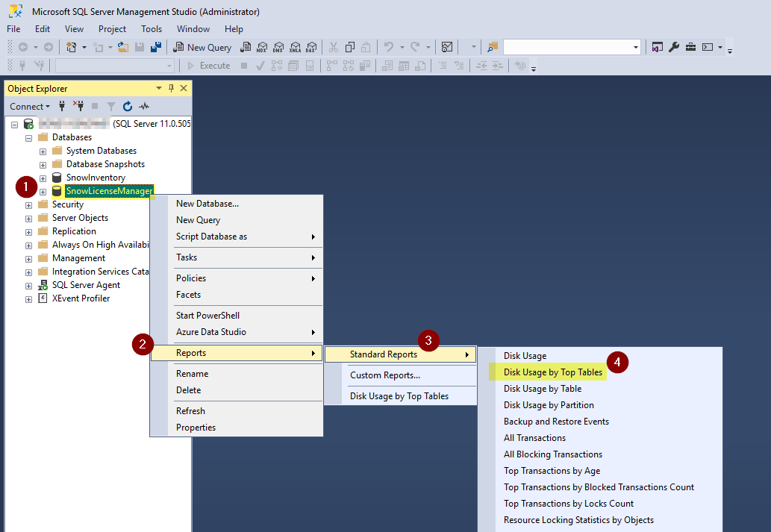The height and width of the screenshot is (532, 771).
Task: Select the Replication tree item
Action: tap(74, 231)
